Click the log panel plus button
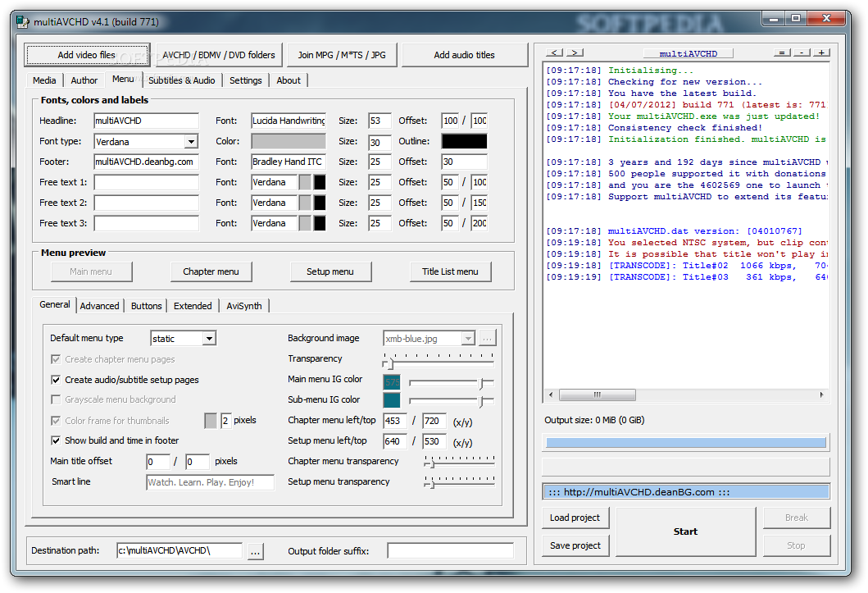The image size is (868, 593). point(822,52)
